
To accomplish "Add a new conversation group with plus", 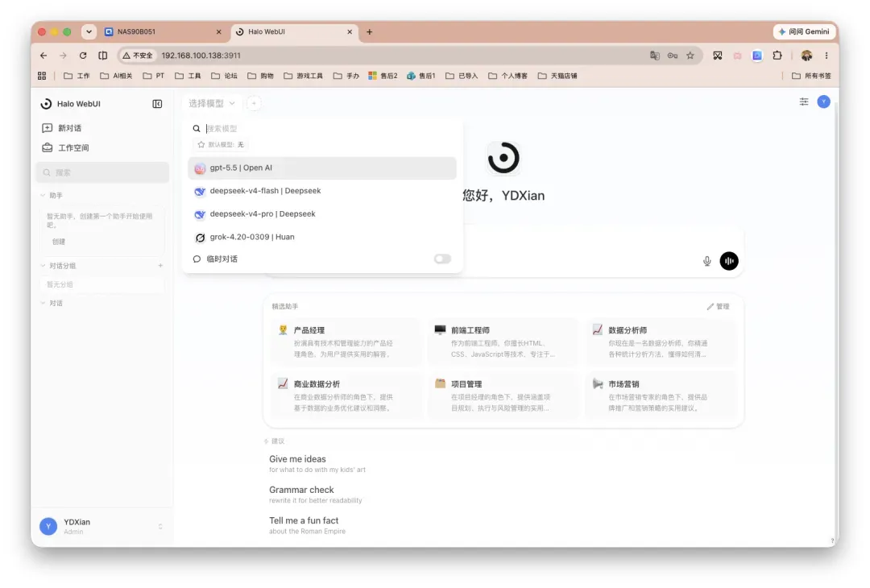I will pos(160,266).
